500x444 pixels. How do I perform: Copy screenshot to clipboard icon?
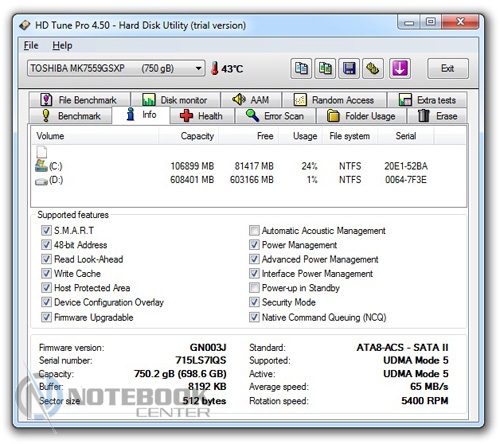click(325, 69)
